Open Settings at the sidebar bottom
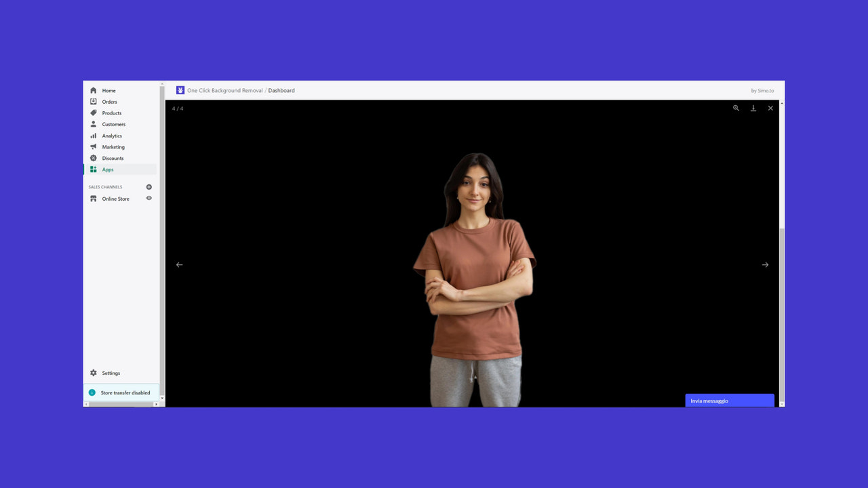 tap(93, 373)
